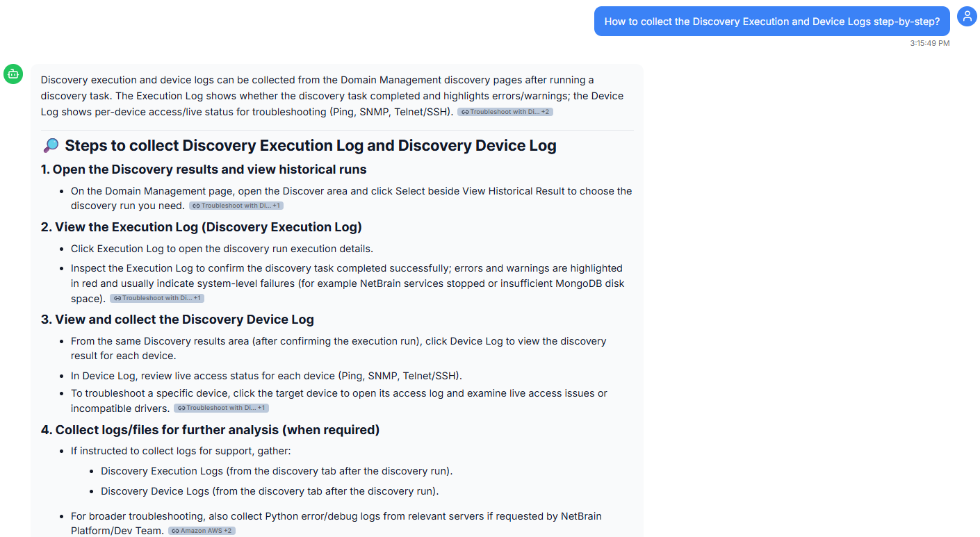
Task: Open citation badge after 'incompatible drivers.'
Action: tap(221, 408)
